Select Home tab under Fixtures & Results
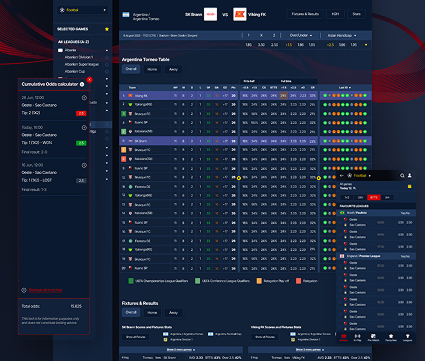This screenshot has width=425, height=361. pos(152,313)
